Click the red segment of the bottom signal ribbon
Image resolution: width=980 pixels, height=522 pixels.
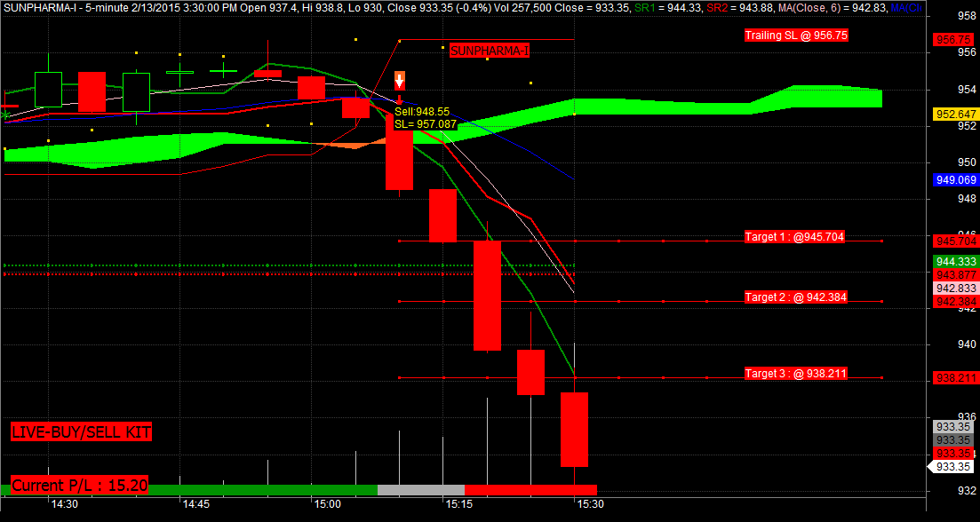[x=531, y=490]
